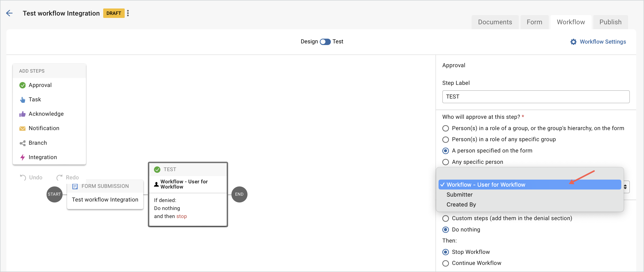Screen dimensions: 644x272
Task: Add an Integration step via lightning icon
Action: pyautogui.click(x=22, y=157)
